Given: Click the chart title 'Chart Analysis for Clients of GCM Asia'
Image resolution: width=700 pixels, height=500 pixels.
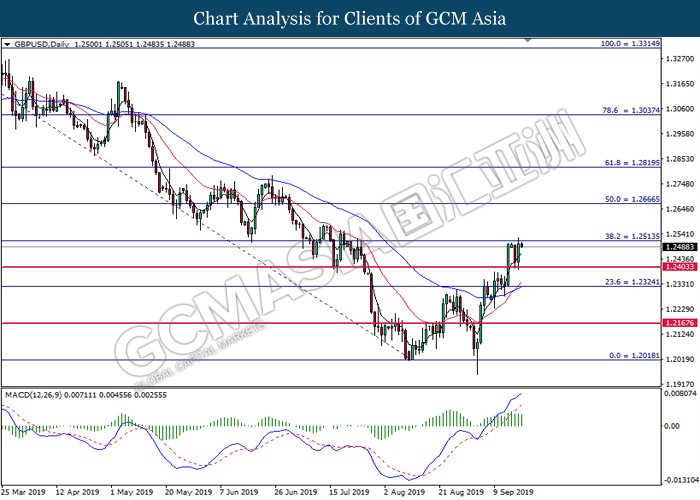Looking at the screenshot, I should 350,18.
